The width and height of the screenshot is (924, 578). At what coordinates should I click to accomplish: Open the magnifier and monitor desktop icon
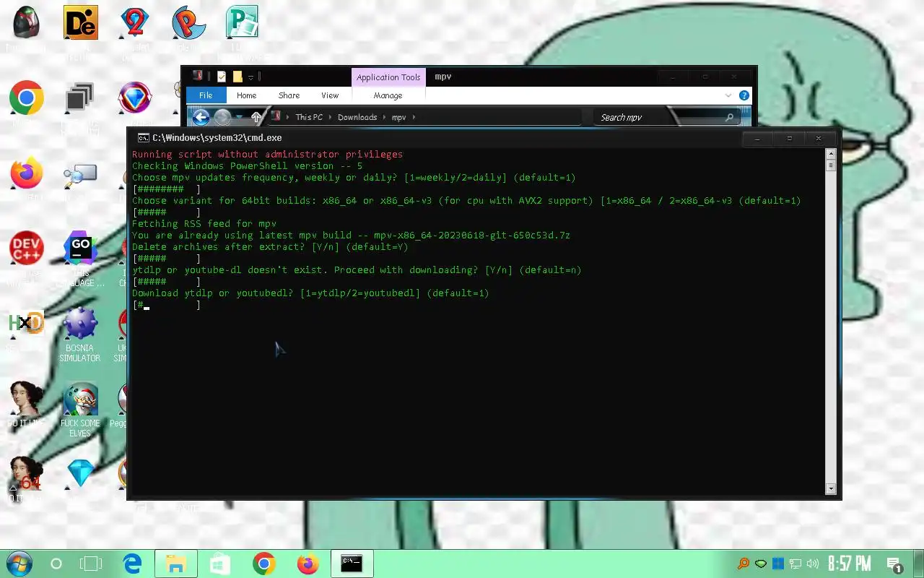coord(79,175)
